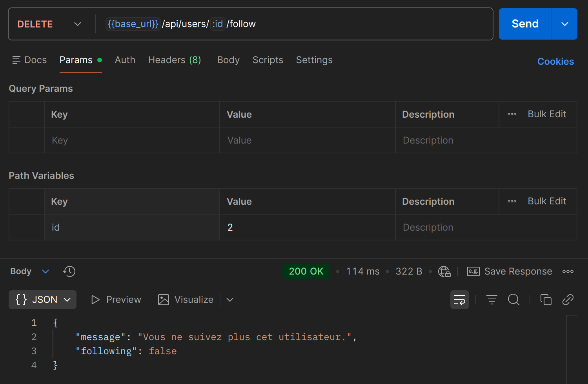Click the id key cell
The width and height of the screenshot is (588, 384).
click(132, 227)
